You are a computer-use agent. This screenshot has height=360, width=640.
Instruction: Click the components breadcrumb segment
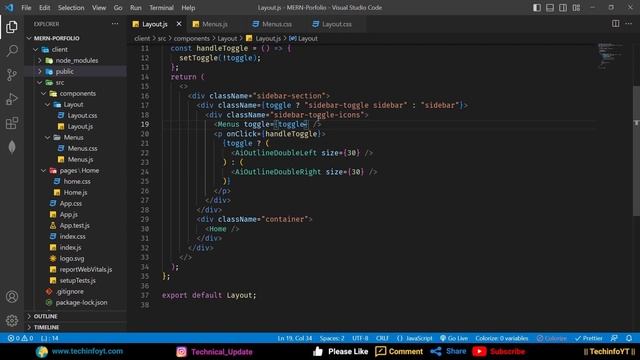pos(191,38)
